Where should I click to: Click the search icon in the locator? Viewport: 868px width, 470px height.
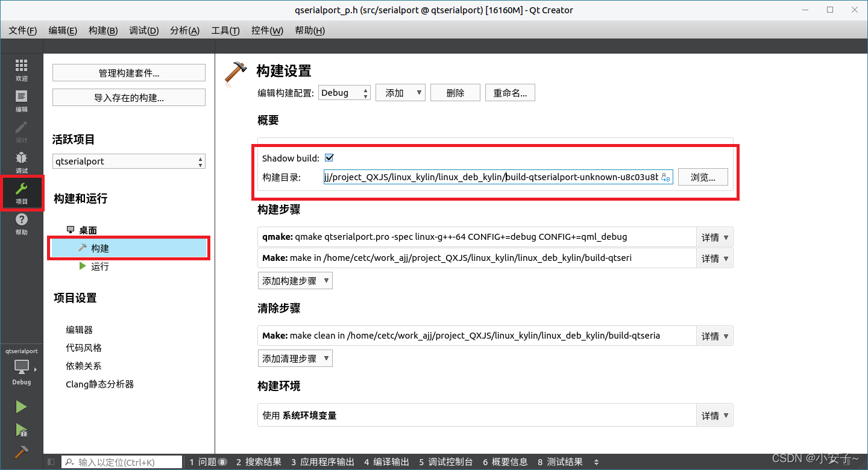(70, 462)
